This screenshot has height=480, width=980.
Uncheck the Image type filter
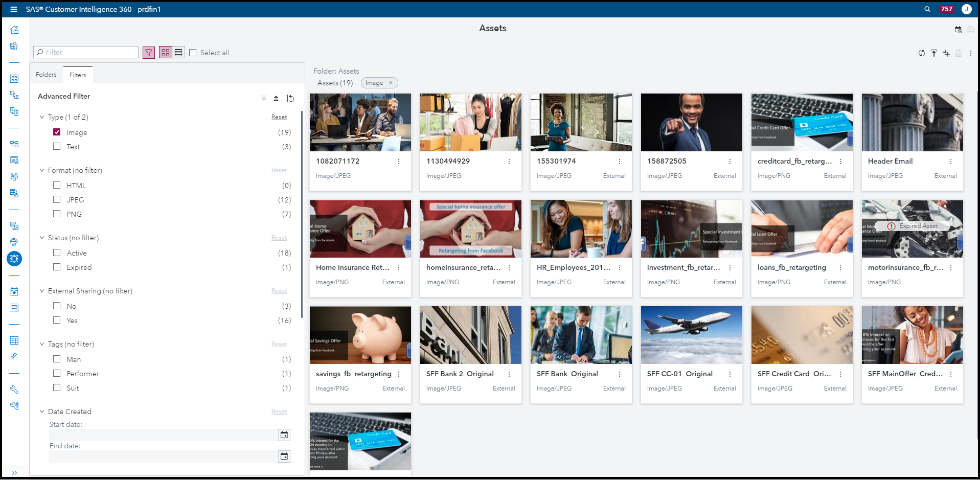click(x=57, y=131)
